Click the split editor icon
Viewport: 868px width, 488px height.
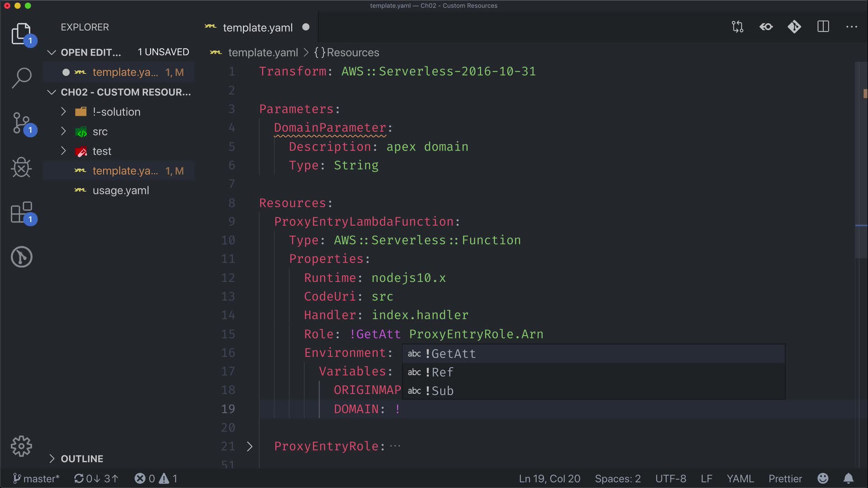pyautogui.click(x=823, y=27)
